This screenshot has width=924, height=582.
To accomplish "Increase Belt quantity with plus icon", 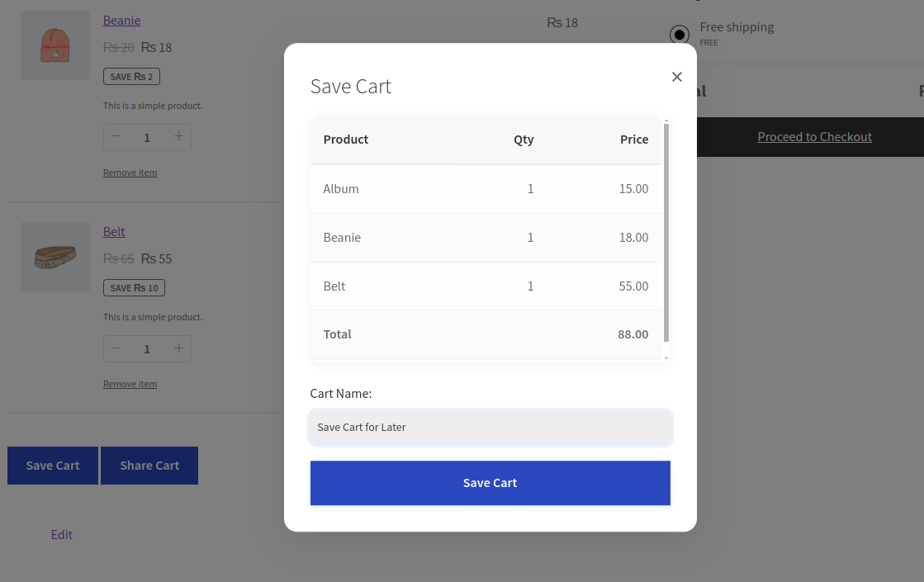I will point(178,348).
